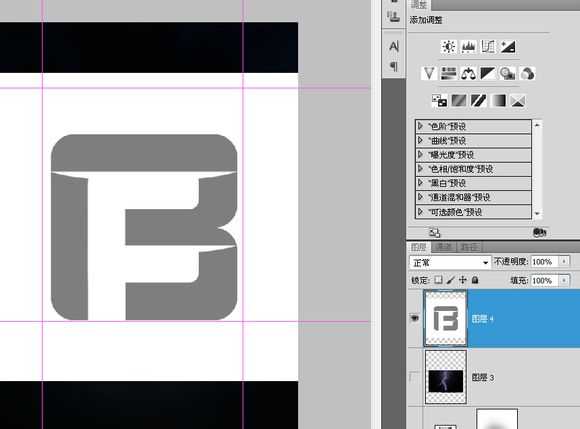Add a Color Balance adjustment with the scales icon
Viewport: 580px width, 429px height.
468,73
